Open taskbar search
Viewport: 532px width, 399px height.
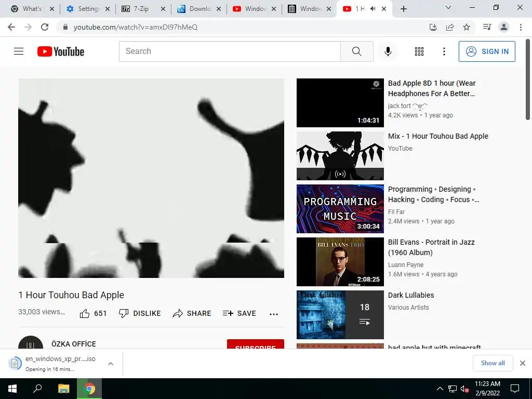coord(37,389)
